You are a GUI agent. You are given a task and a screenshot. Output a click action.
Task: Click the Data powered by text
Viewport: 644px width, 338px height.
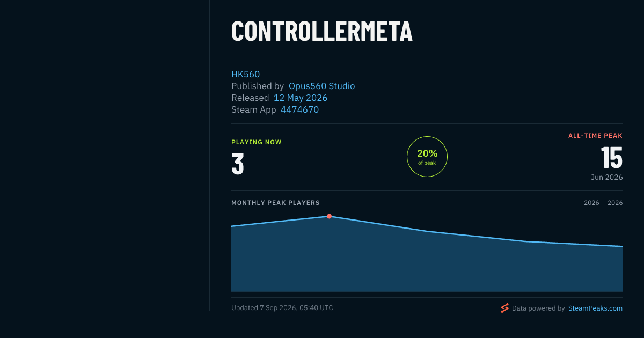click(x=538, y=308)
